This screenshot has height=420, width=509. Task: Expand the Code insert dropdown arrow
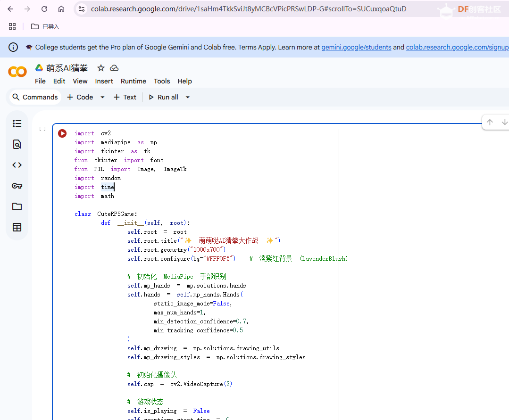tap(102, 97)
